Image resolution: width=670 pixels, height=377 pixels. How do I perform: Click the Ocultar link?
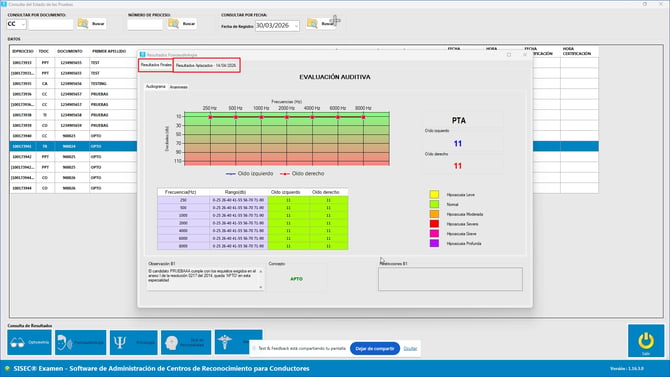pos(410,349)
